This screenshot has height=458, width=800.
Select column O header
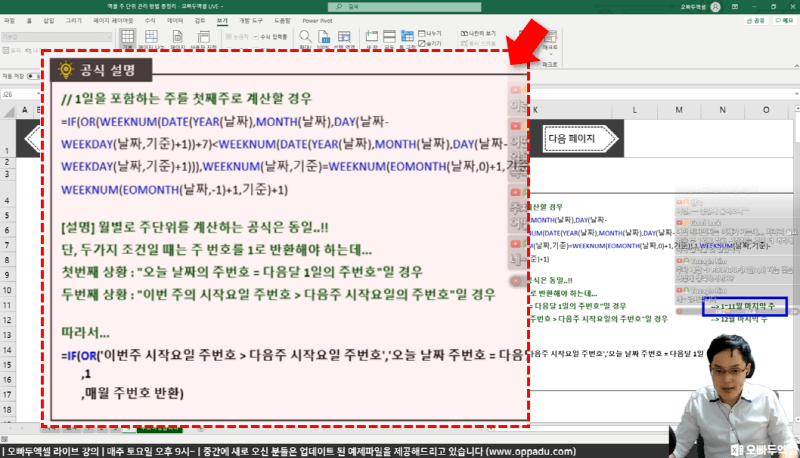(766, 110)
